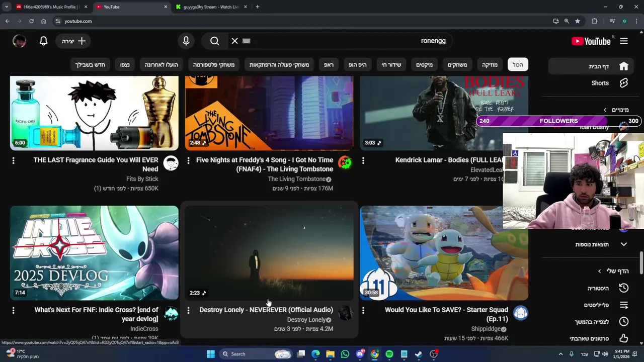Open options menu for Kendrick Lamar video

[x=363, y=160]
